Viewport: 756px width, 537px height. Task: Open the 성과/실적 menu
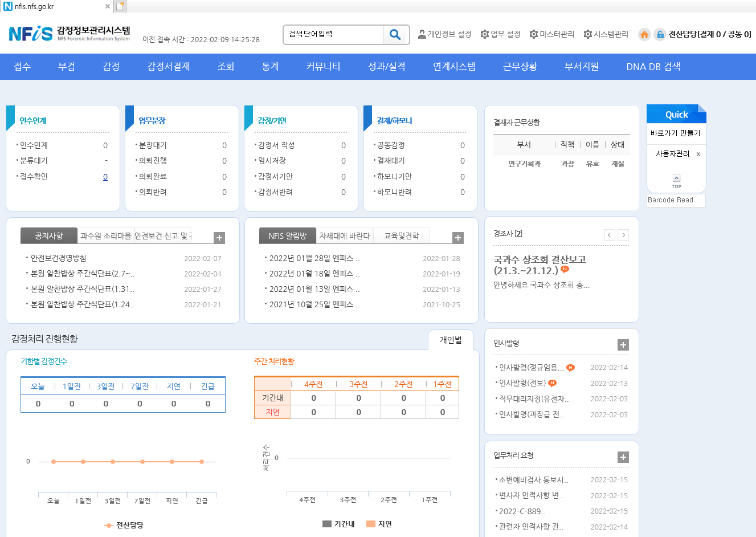(x=387, y=67)
